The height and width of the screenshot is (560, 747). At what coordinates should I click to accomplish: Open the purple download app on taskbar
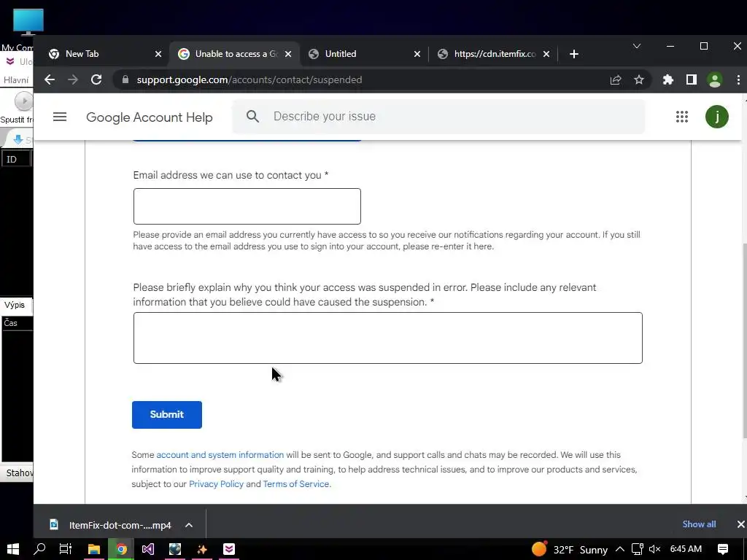[x=229, y=549]
